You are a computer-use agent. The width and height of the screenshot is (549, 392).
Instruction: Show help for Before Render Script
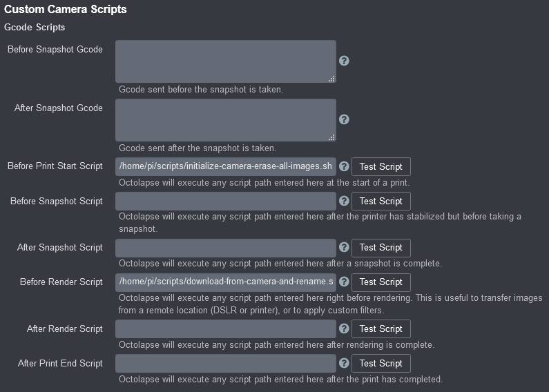pyautogui.click(x=344, y=282)
